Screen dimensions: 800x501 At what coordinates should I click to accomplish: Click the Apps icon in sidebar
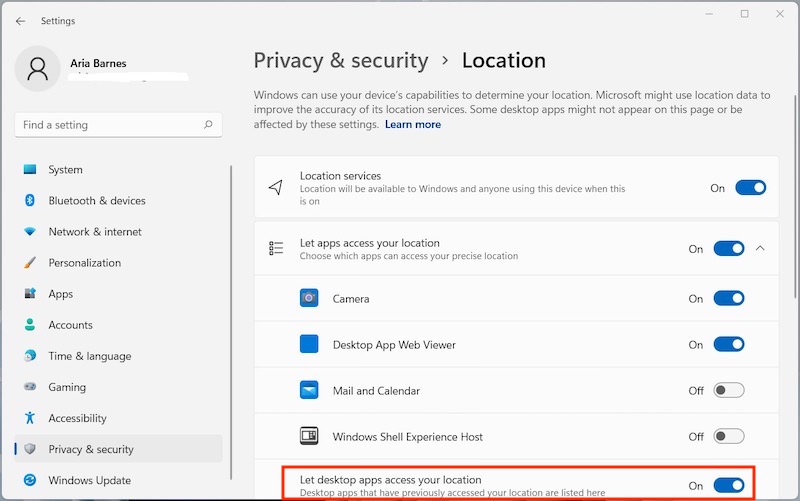click(x=30, y=294)
